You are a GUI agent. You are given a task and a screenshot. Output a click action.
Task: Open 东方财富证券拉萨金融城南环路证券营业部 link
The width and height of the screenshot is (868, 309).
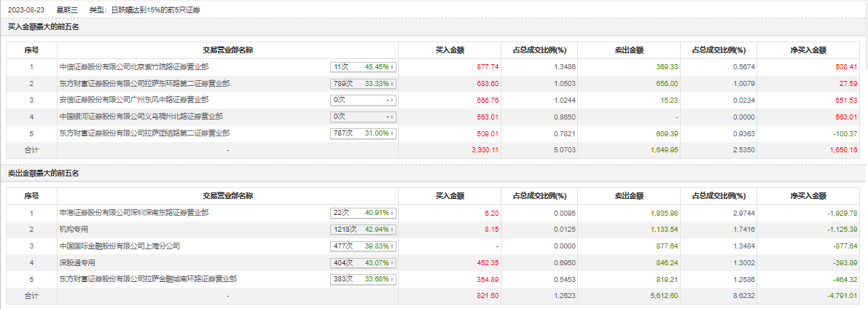148,279
